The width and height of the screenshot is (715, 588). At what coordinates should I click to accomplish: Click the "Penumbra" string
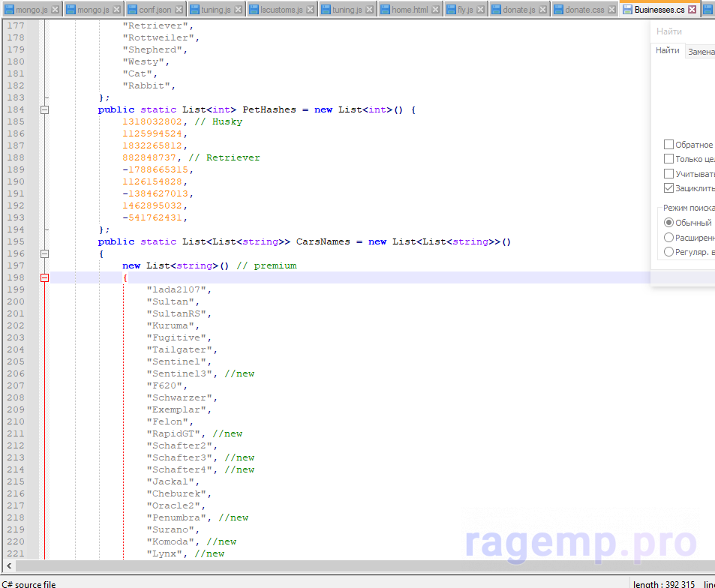tap(176, 517)
